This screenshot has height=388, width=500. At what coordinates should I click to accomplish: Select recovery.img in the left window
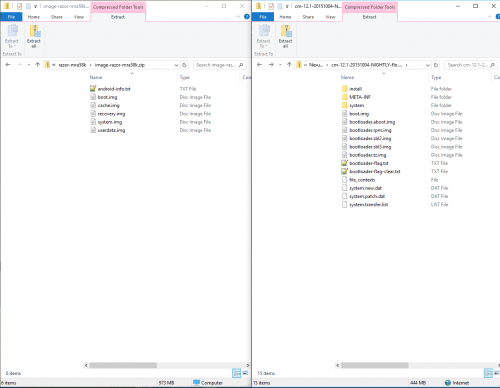(111, 114)
